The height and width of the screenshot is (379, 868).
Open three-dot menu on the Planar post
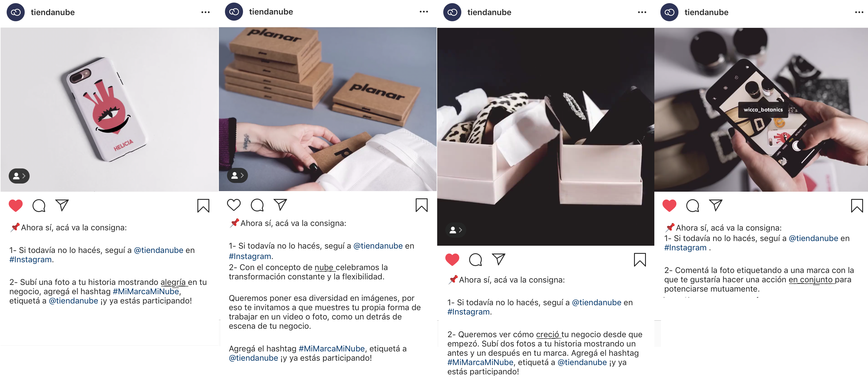pos(424,12)
